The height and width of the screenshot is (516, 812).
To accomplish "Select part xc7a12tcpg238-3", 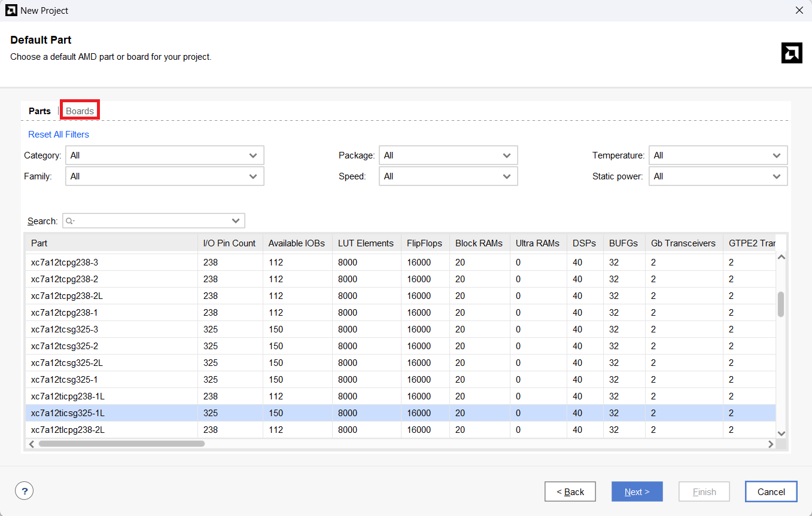I will point(400,262).
